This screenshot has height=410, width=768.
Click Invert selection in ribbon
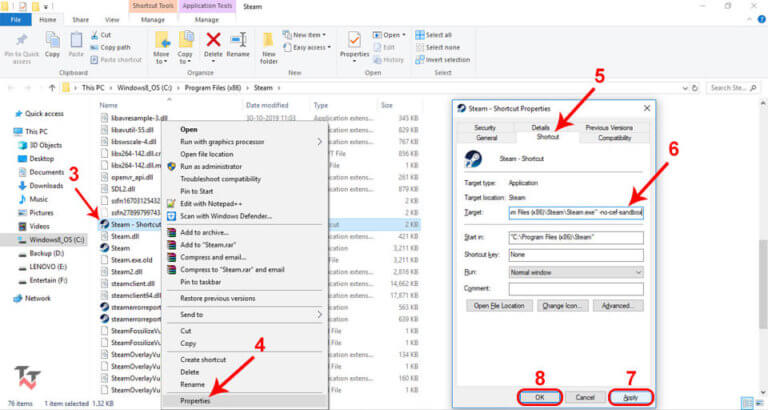click(x=443, y=60)
